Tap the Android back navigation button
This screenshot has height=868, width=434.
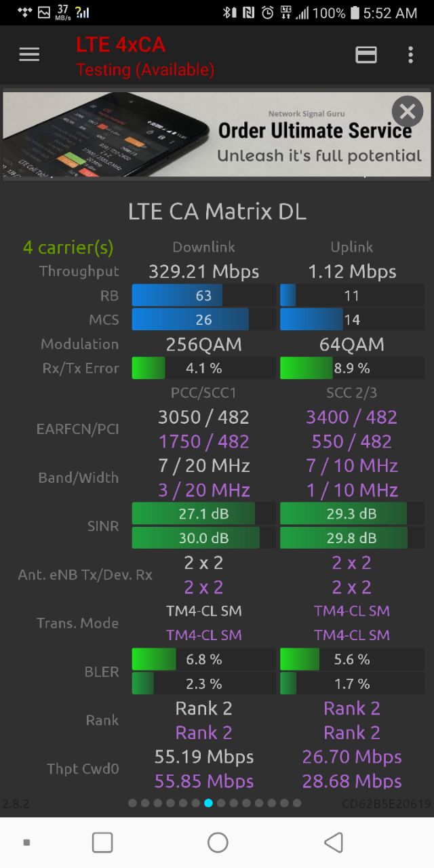coord(333,842)
